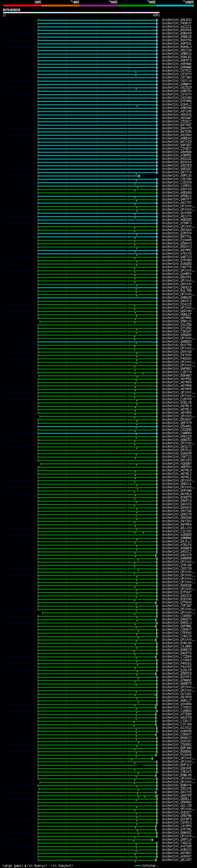
Task: Select label UniRef100_Q84MQ4
Action: pos(176,152)
